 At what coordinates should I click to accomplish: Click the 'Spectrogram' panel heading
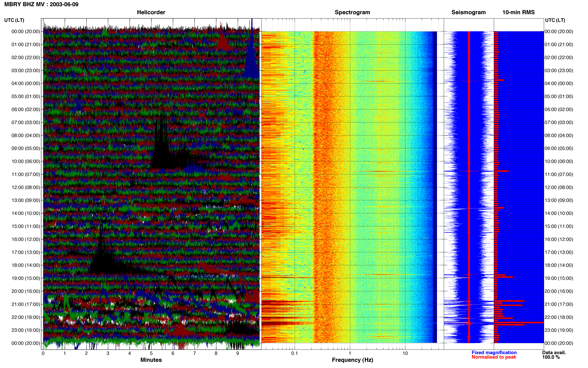[x=352, y=12]
